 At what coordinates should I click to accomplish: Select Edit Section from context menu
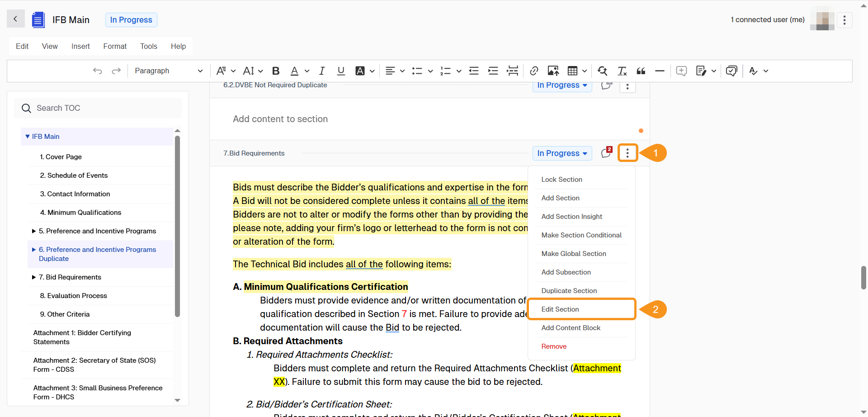pyautogui.click(x=560, y=309)
